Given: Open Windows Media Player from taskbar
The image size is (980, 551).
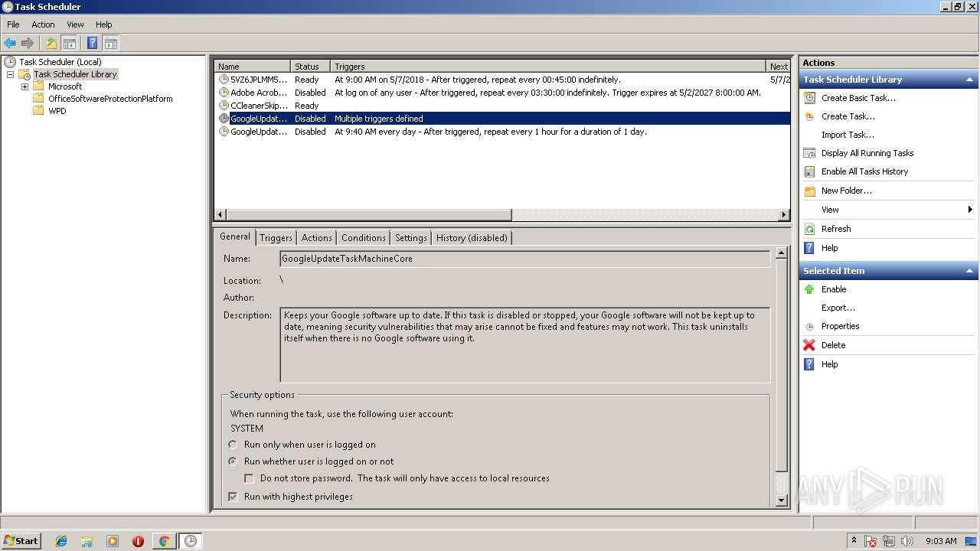Looking at the screenshot, I should point(113,541).
